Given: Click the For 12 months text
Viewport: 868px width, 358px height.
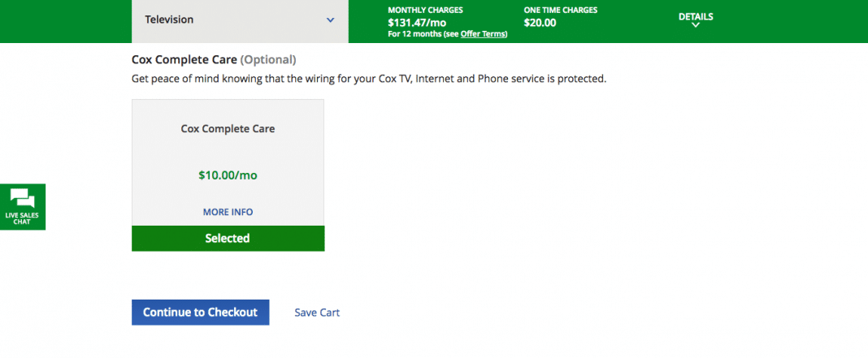Looking at the screenshot, I should click(414, 34).
